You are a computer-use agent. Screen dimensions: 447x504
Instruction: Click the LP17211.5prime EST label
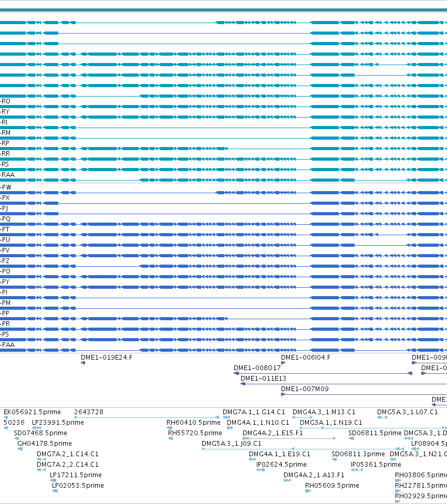76,475
